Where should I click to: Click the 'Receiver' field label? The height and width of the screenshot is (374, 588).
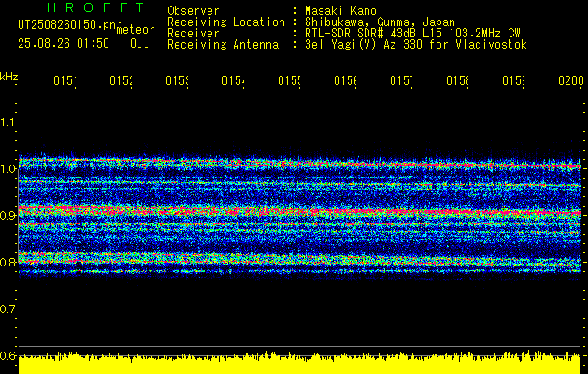point(194,34)
